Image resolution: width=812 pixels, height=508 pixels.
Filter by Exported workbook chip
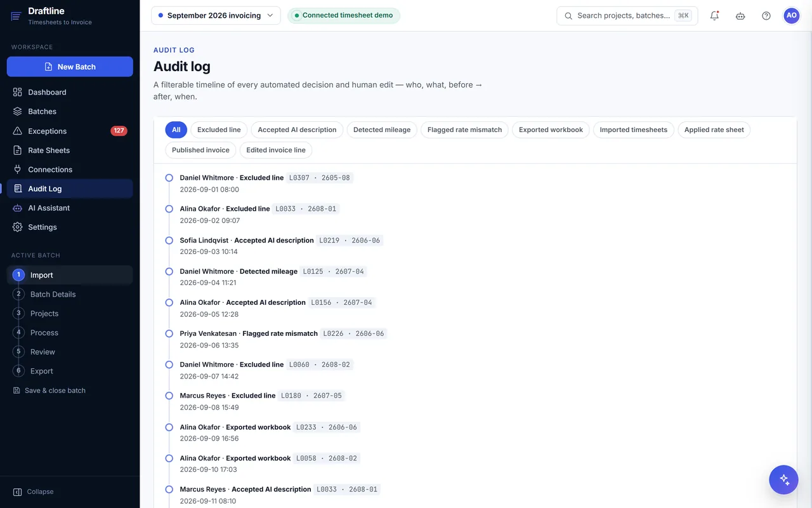[x=551, y=130]
